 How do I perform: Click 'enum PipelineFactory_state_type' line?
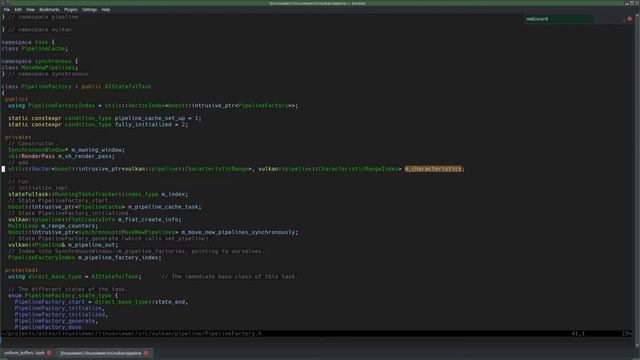pos(63,295)
